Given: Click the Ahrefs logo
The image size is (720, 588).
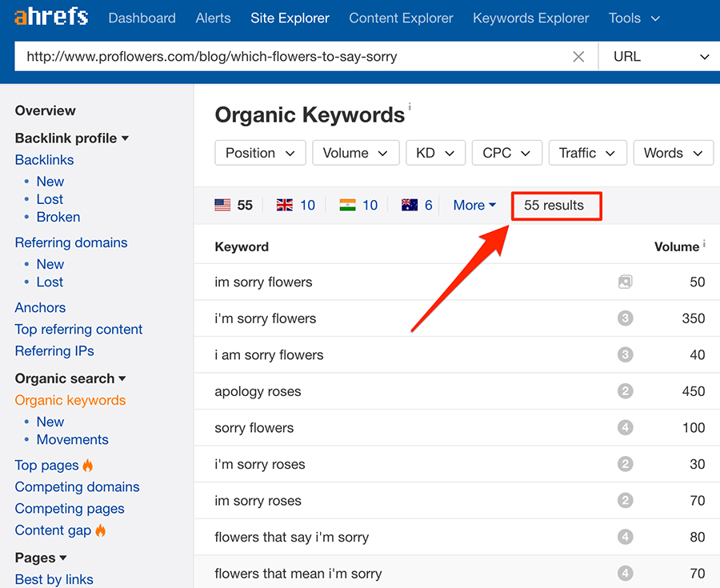Looking at the screenshot, I should (51, 18).
